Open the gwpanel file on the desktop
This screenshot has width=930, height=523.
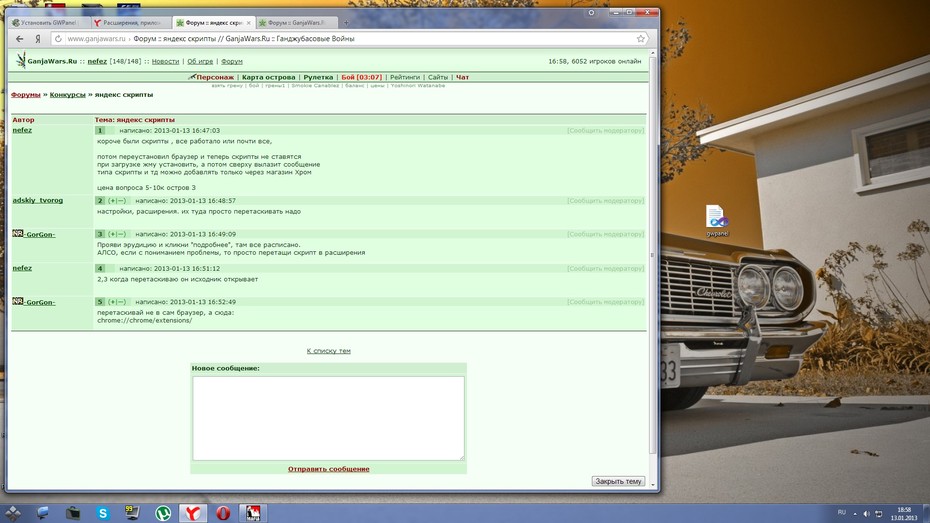[x=717, y=220]
